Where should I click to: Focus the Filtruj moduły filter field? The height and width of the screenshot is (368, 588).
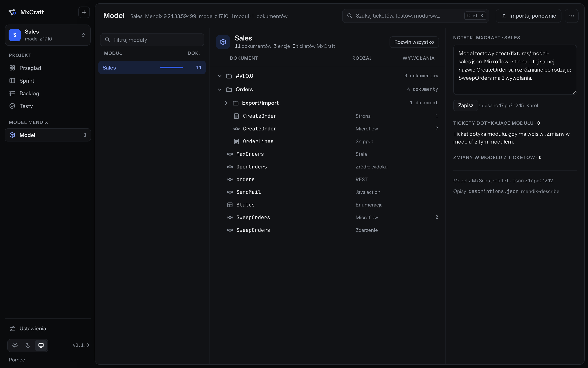[x=152, y=40]
